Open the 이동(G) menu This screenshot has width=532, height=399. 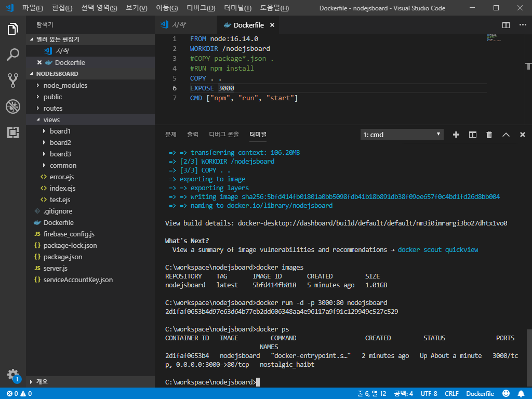point(167,8)
